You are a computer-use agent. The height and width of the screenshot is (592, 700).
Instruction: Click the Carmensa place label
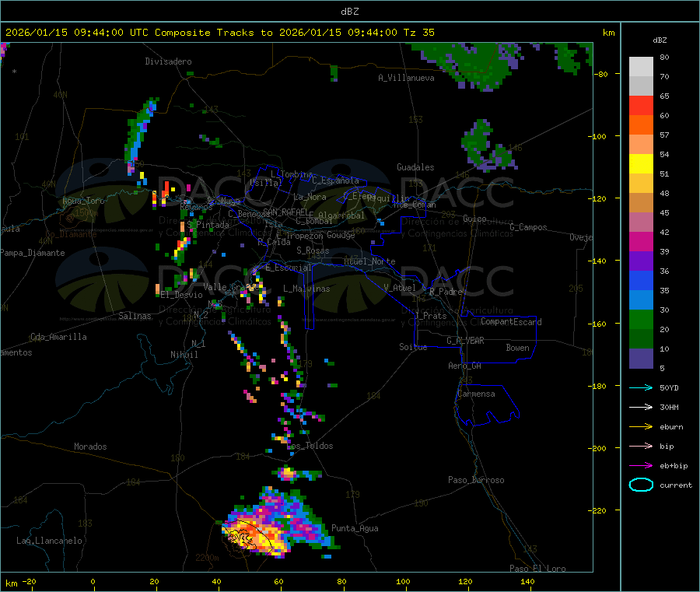476,394
